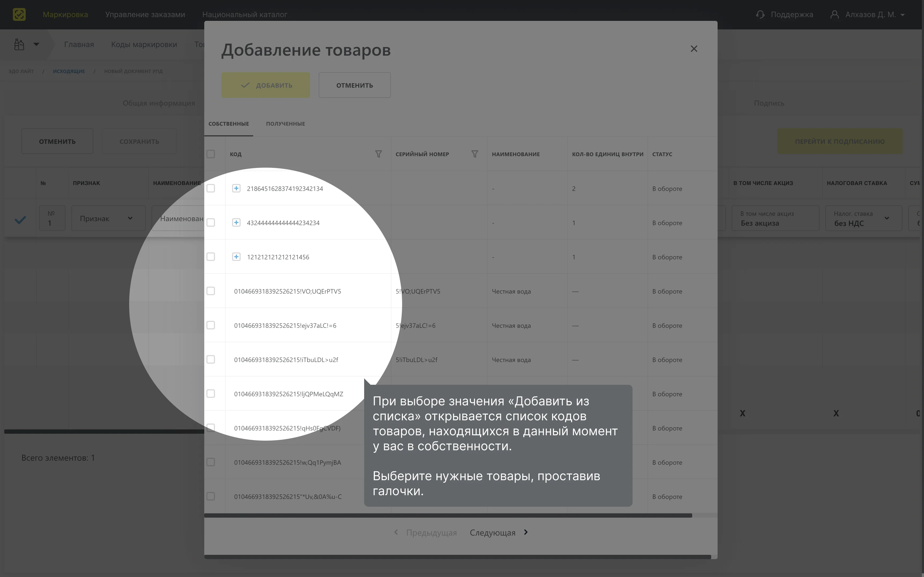Click code text ending !qHs0FgCVDF)
The image size is (924, 577).
coord(287,428)
